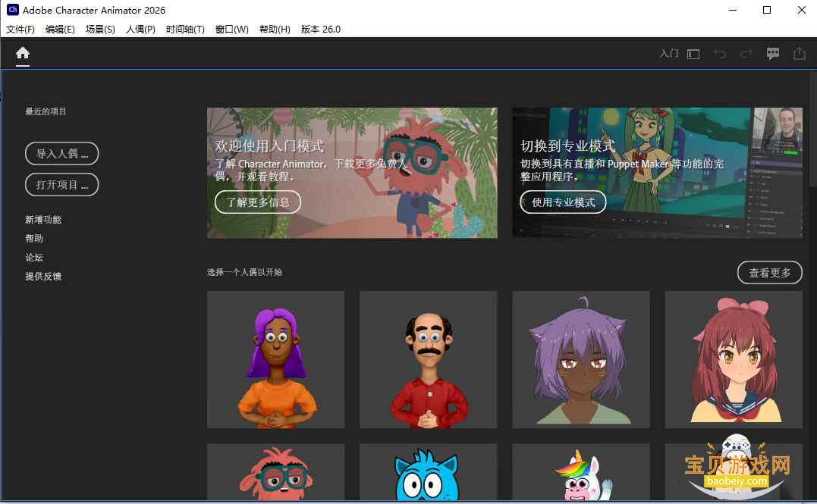Viewport: 817px width, 504px height.
Task: Open the feedback speech bubble icon
Action: (773, 54)
